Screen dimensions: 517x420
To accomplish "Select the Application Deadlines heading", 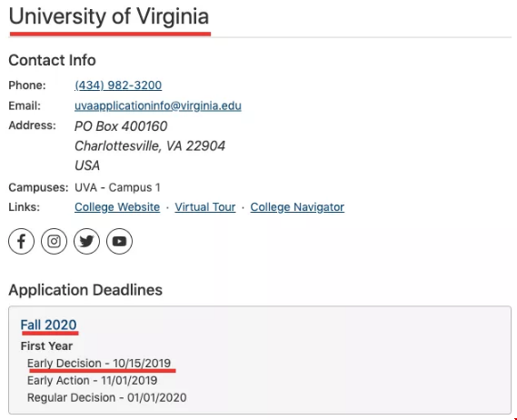I will coord(85,290).
